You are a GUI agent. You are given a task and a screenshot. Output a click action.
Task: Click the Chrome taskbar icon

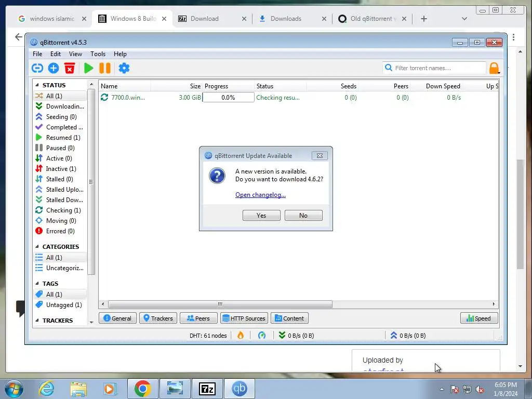pos(142,389)
